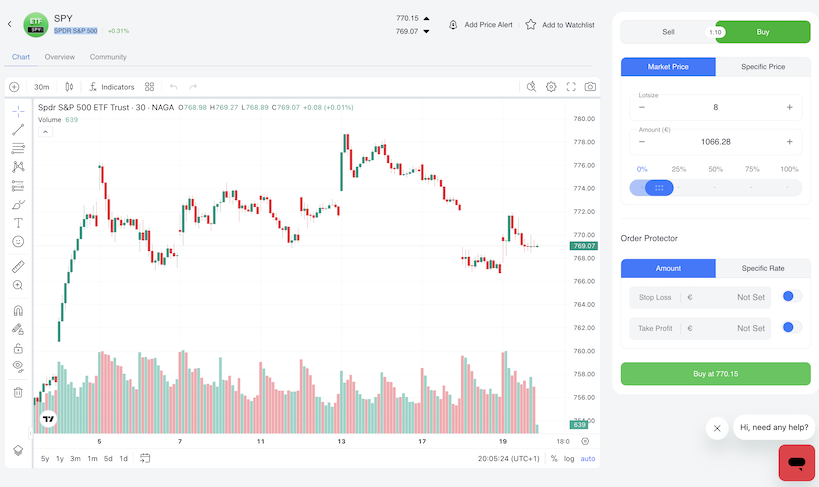Toggle auto scale on the chart
This screenshot has height=487, width=819.
tap(588, 459)
